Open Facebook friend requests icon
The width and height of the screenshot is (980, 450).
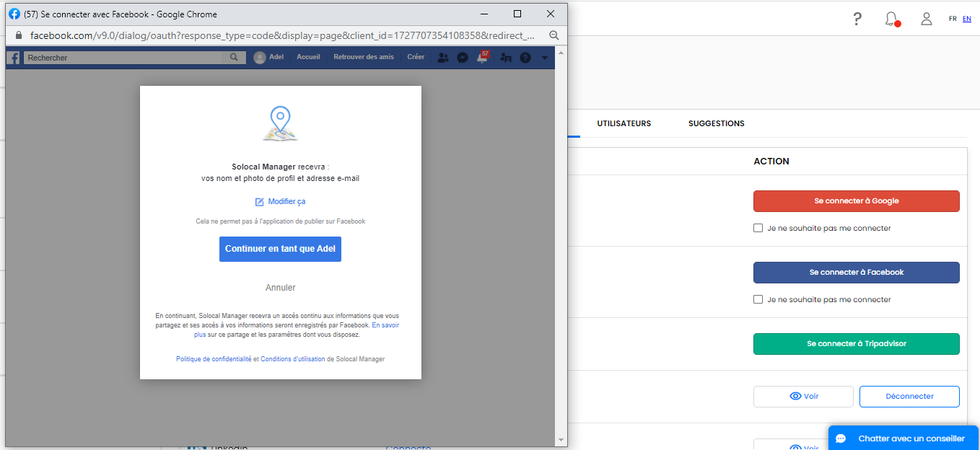[x=443, y=58]
